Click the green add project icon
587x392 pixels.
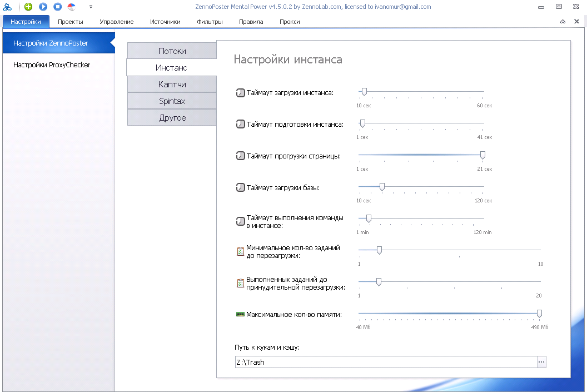(x=28, y=6)
